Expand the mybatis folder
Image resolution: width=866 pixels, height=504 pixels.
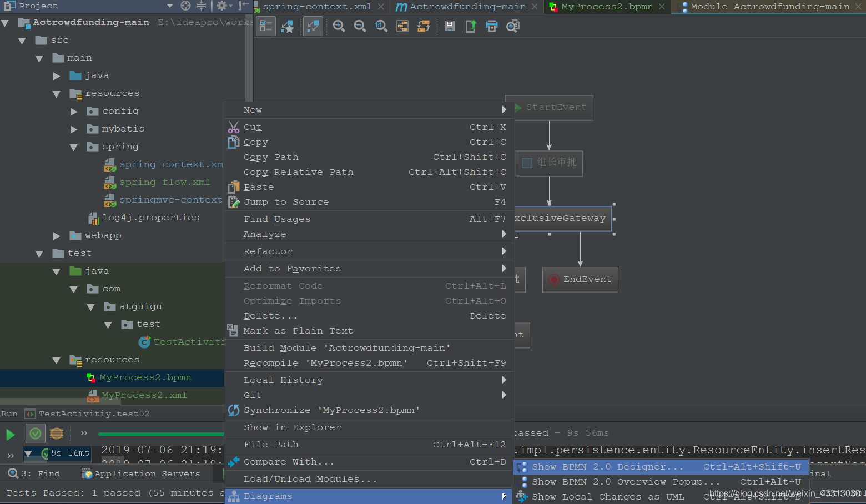click(74, 129)
